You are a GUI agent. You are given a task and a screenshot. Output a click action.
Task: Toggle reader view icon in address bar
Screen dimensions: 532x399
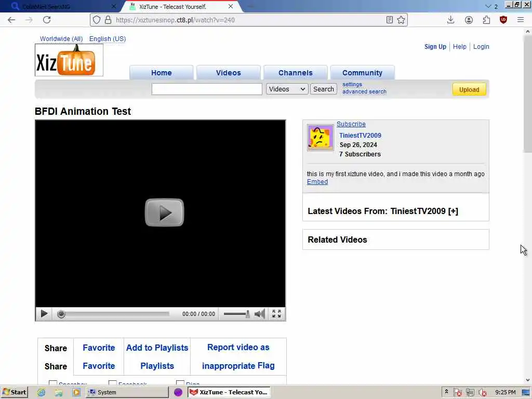click(390, 20)
